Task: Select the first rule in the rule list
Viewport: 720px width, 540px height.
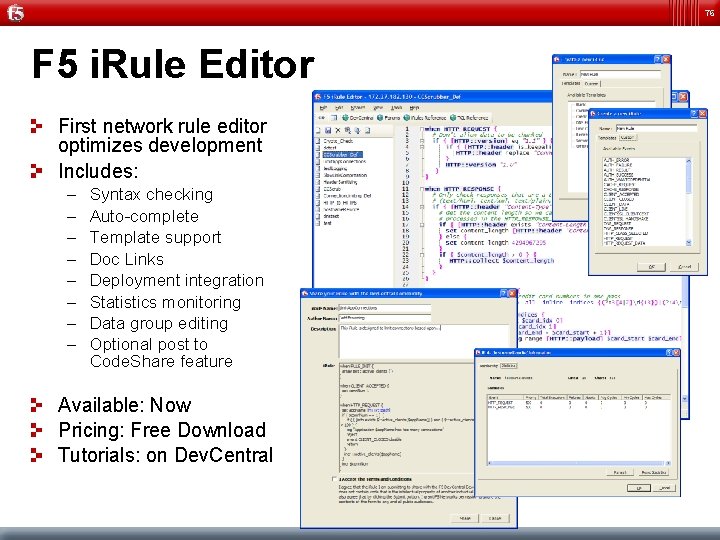Action: pos(338,141)
